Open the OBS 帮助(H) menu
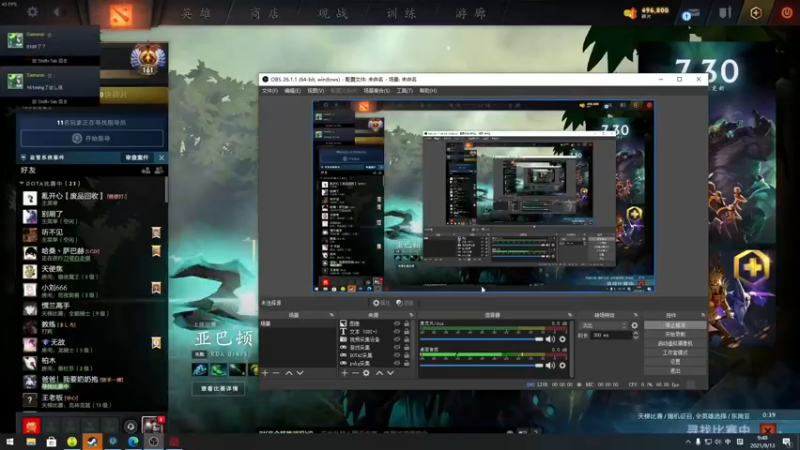Viewport: 800px width, 450px height. point(428,91)
